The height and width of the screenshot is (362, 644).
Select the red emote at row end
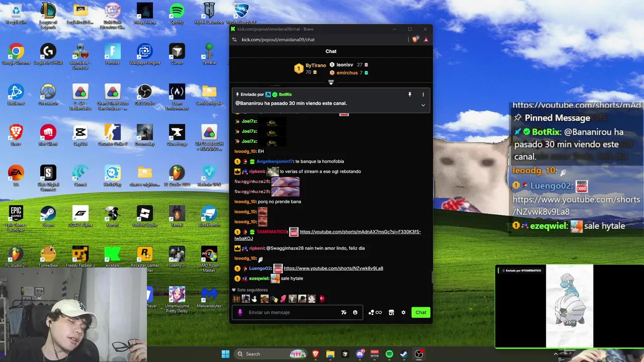(322, 299)
